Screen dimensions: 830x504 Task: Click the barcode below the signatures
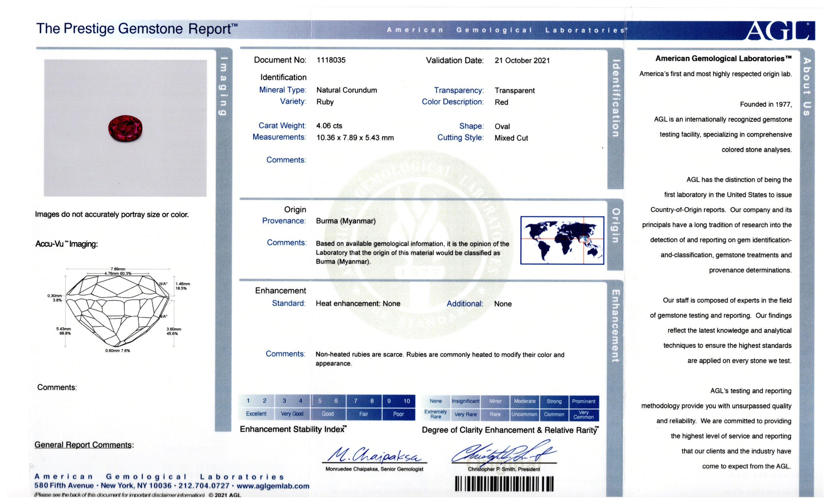tap(504, 484)
